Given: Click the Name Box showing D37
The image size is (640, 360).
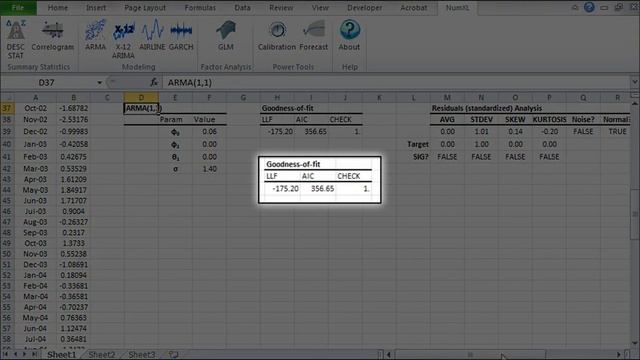Looking at the screenshot, I should point(48,83).
